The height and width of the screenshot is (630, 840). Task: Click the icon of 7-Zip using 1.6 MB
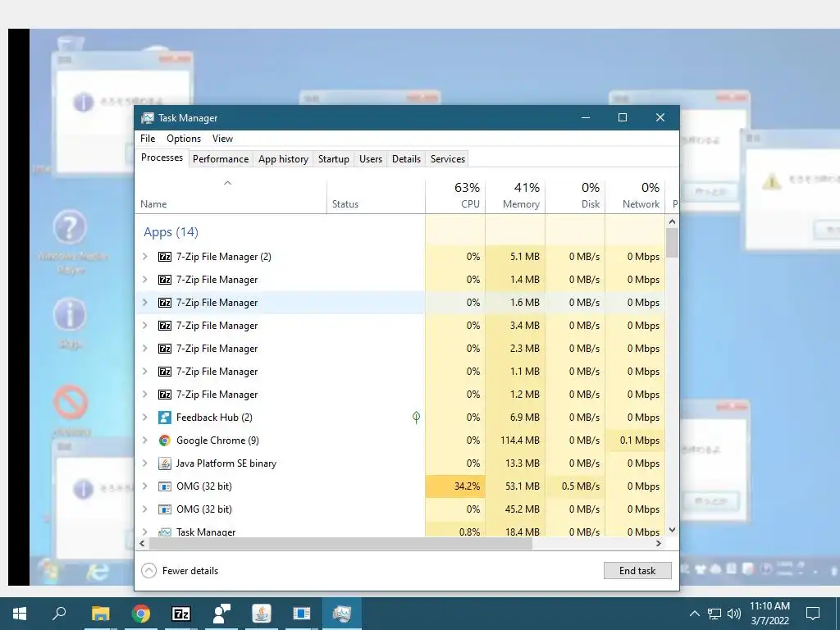click(164, 303)
